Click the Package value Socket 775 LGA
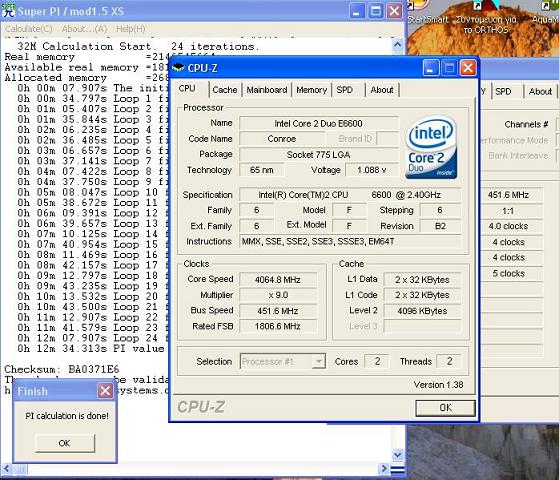This screenshot has height=480, width=559. pos(319,154)
